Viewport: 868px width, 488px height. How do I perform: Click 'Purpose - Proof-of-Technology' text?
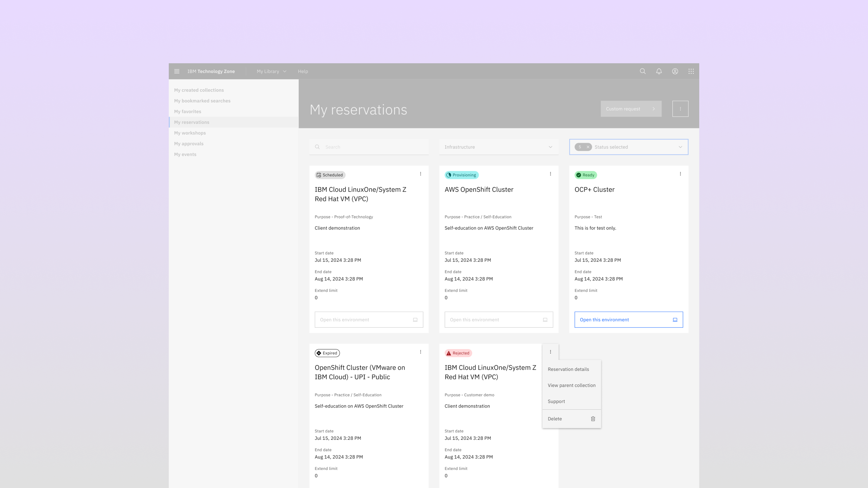click(x=344, y=217)
